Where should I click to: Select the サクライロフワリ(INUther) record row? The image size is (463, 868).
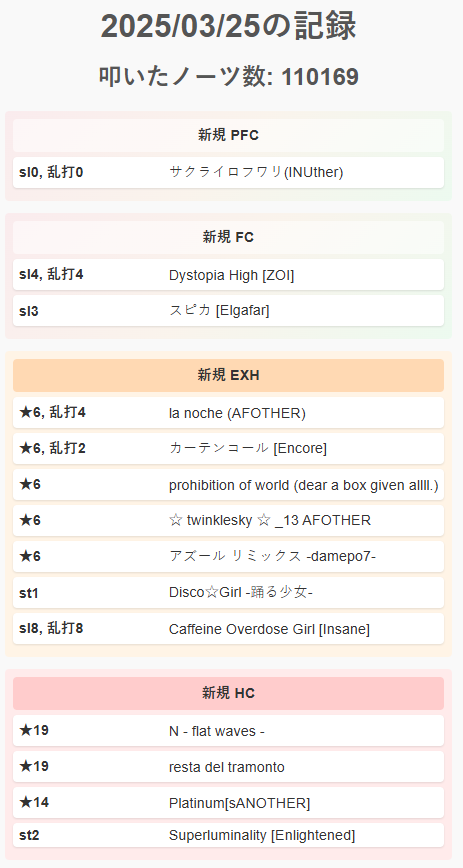click(228, 173)
